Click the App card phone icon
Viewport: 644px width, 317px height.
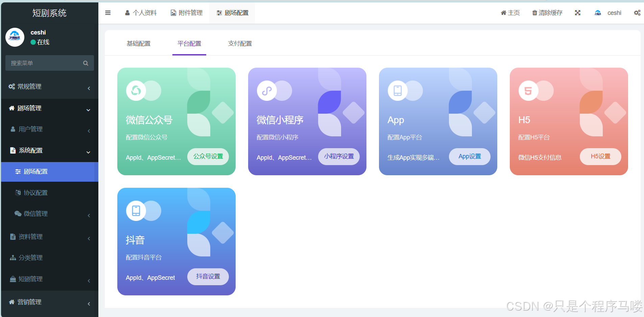click(x=398, y=91)
